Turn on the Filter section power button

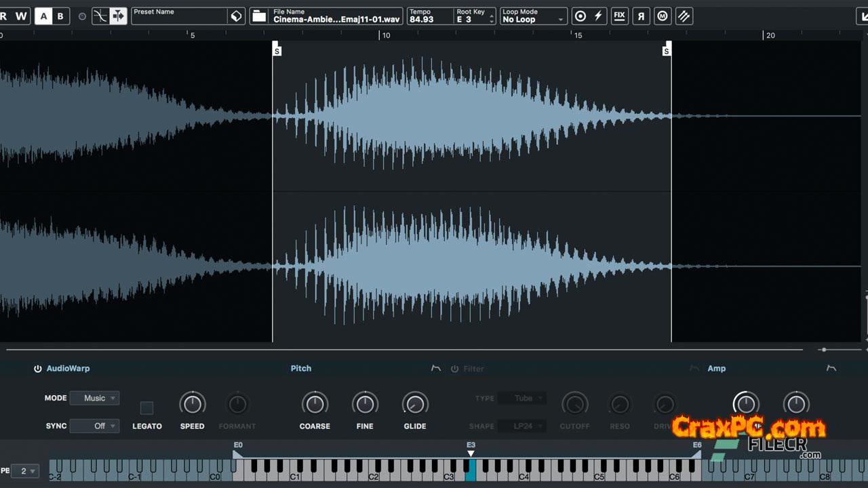click(455, 369)
